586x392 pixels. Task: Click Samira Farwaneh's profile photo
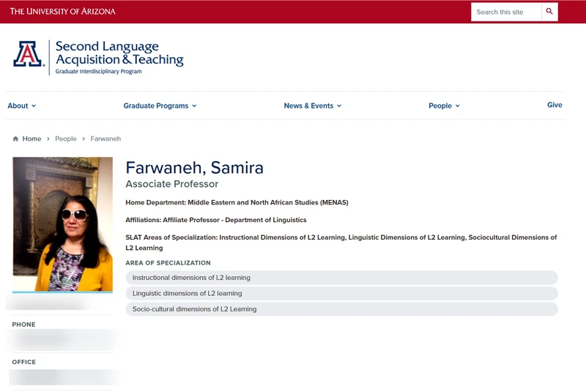(x=62, y=224)
